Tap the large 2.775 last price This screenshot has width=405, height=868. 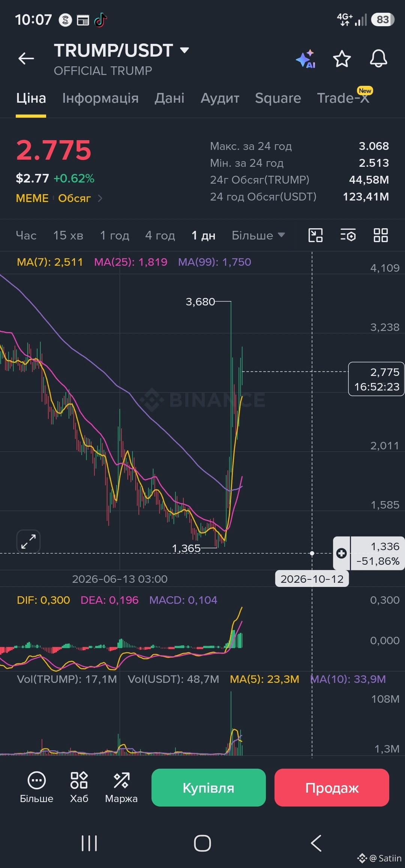54,150
